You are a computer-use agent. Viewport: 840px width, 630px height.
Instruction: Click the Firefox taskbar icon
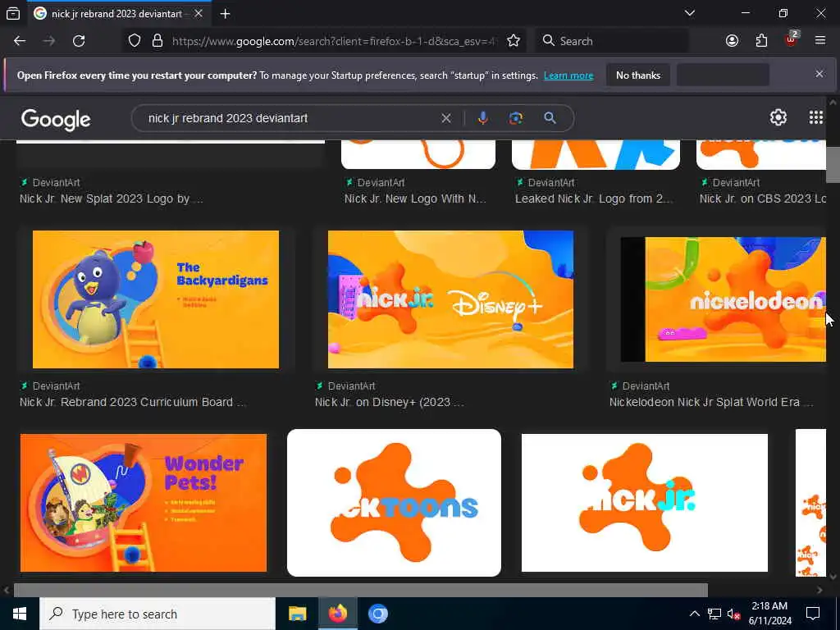[337, 614]
